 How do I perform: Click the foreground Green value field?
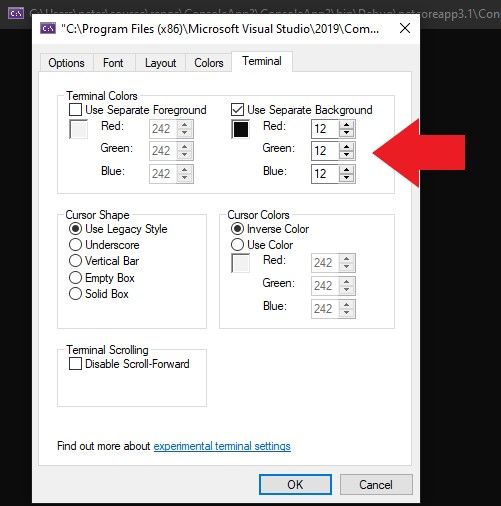coord(163,151)
